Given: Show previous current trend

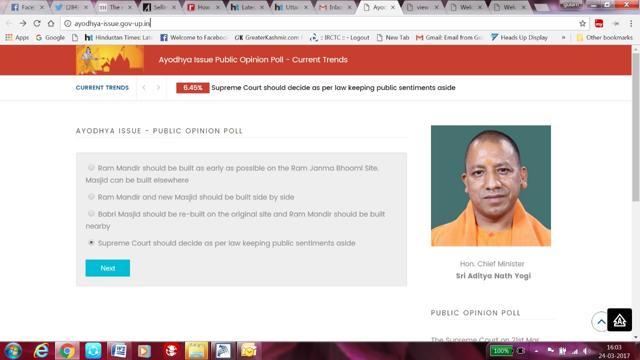Looking at the screenshot, I should (144, 88).
